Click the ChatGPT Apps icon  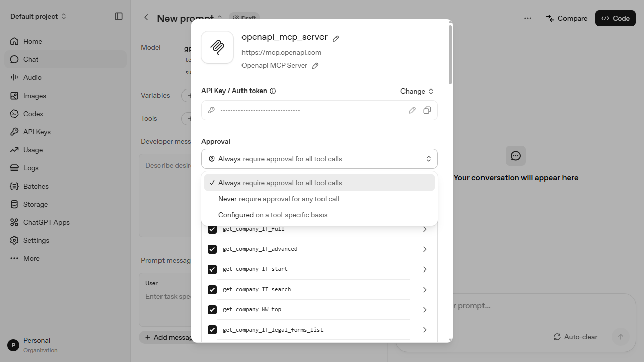pyautogui.click(x=14, y=222)
